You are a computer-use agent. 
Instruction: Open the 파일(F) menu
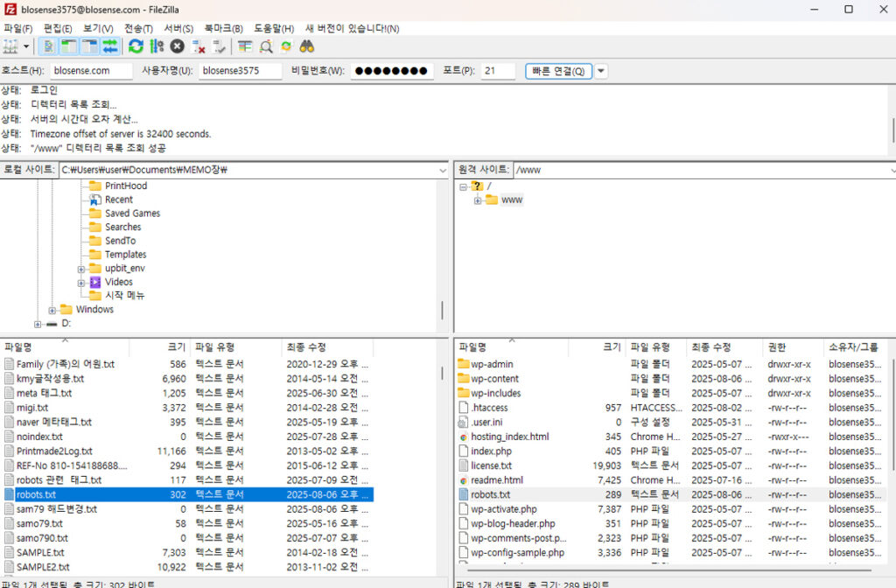18,29
